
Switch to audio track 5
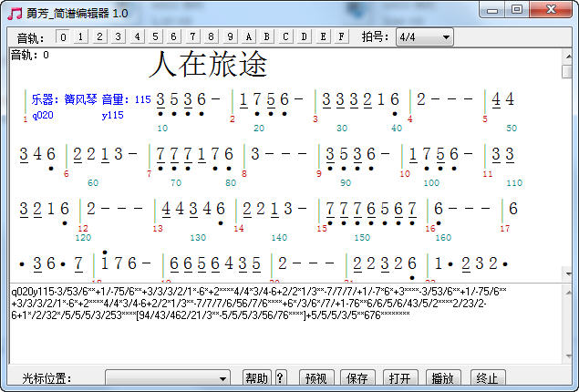point(156,37)
